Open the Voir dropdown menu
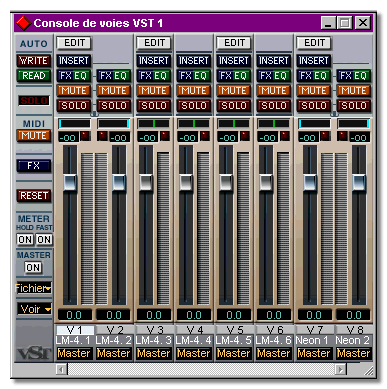 [34, 309]
